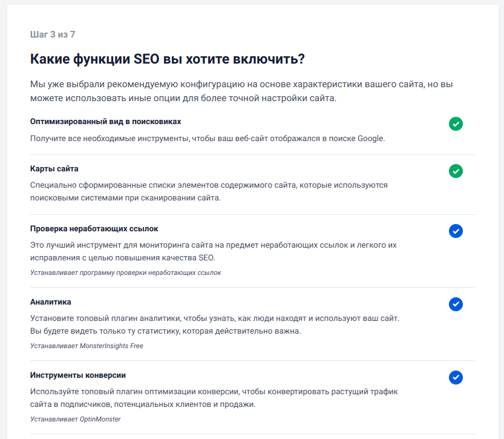Click the sitemap description about search engine scanning
Viewport: 504px width, 439px height.
pyautogui.click(x=209, y=191)
